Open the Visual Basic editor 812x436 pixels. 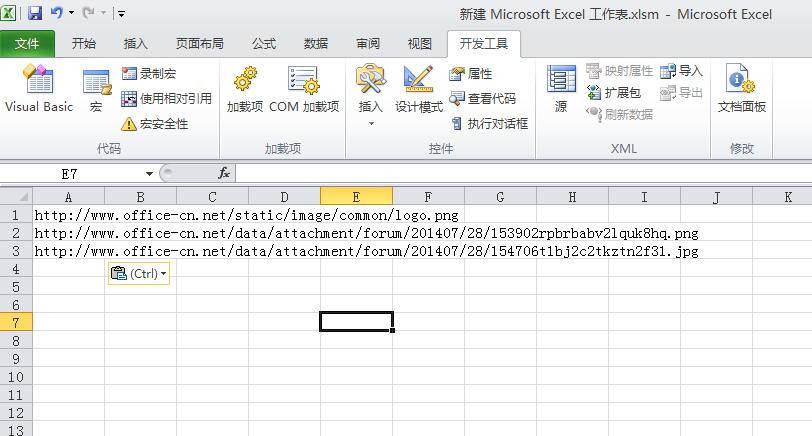coord(39,89)
